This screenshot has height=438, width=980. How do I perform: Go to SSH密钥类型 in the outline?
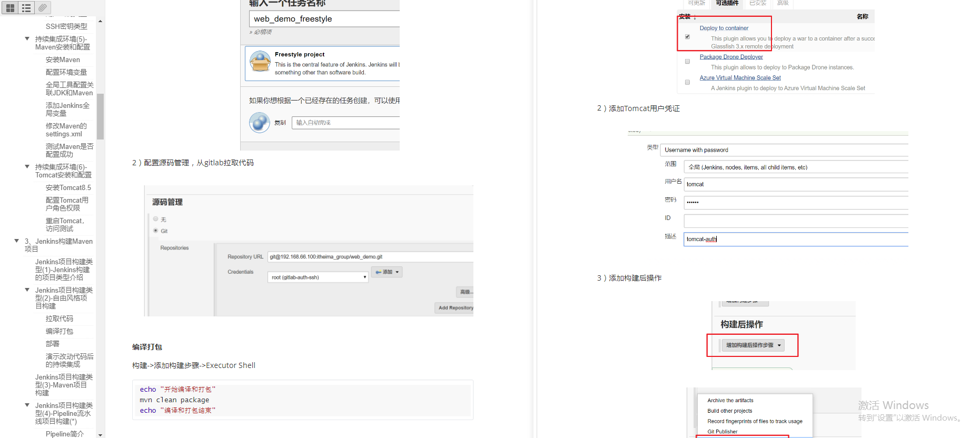tap(66, 26)
